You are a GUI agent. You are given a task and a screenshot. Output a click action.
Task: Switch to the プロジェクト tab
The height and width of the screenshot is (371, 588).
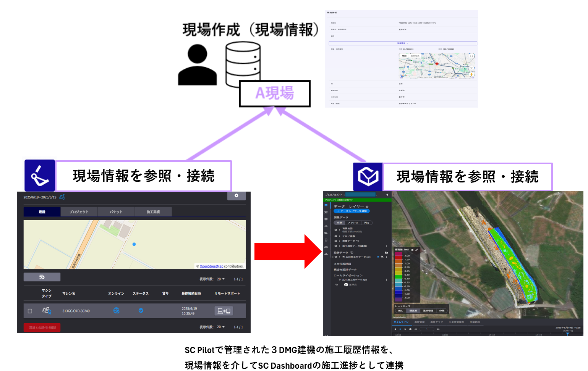coord(79,212)
